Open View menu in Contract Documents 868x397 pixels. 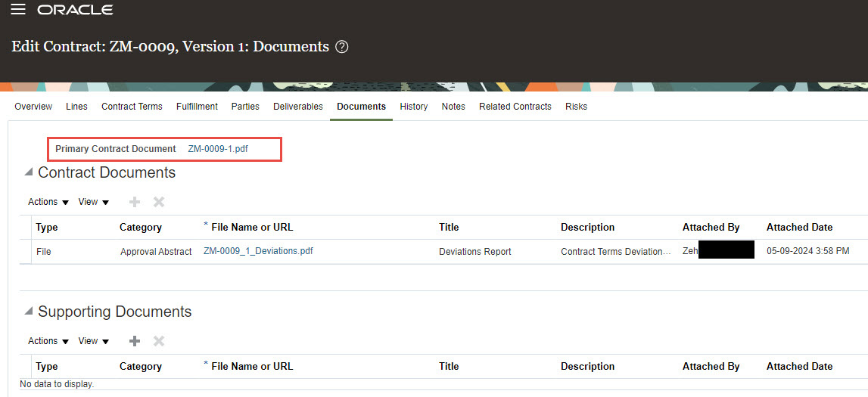pos(94,202)
